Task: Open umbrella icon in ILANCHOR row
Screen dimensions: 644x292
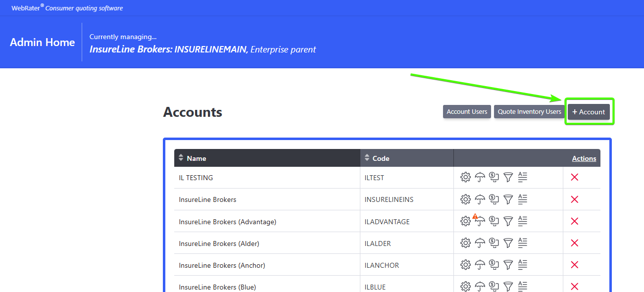Action: coord(480,264)
